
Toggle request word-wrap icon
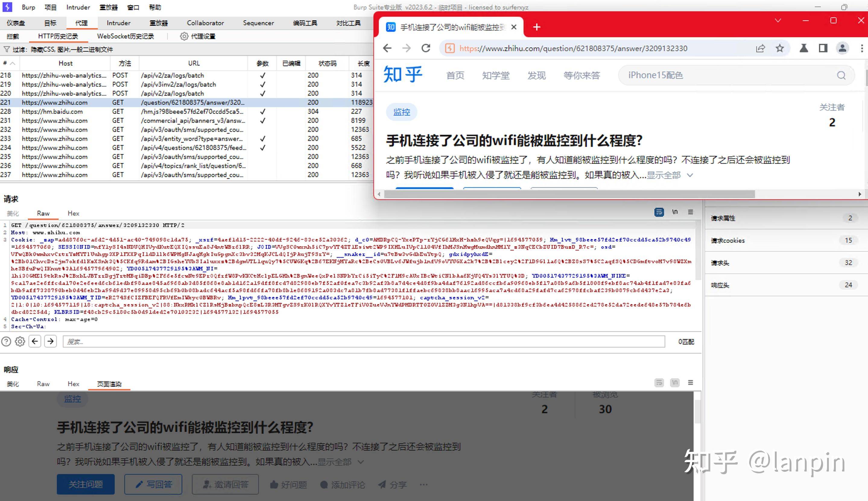(659, 212)
